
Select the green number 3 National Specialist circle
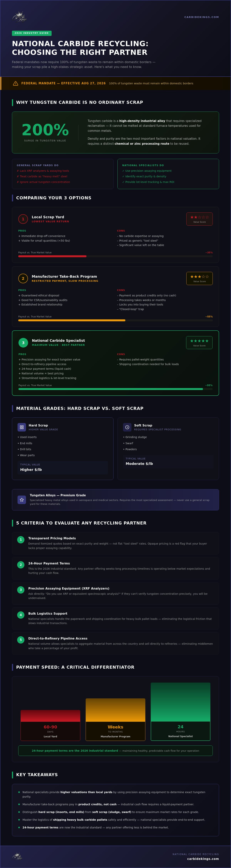(23, 343)
